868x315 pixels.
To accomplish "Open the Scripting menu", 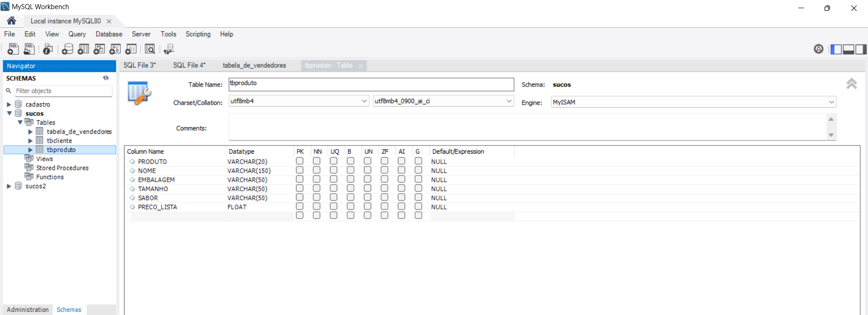I will click(x=198, y=34).
